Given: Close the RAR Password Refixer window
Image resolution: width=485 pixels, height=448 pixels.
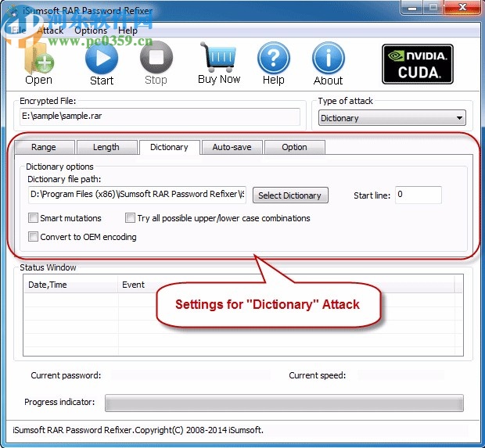Looking at the screenshot, I should [x=463, y=7].
